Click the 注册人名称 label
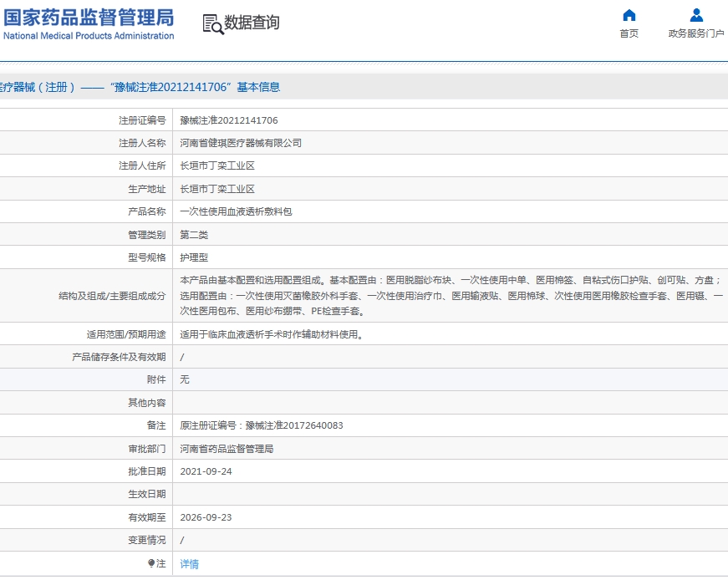The image size is (728, 580). click(x=142, y=143)
